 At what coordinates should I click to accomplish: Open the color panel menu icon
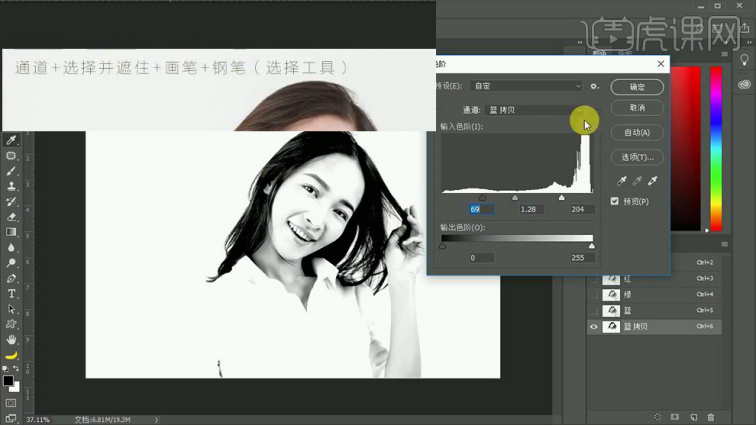[725, 54]
